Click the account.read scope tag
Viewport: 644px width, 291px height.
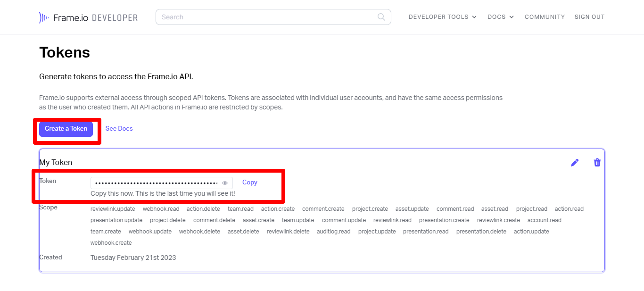pyautogui.click(x=544, y=220)
